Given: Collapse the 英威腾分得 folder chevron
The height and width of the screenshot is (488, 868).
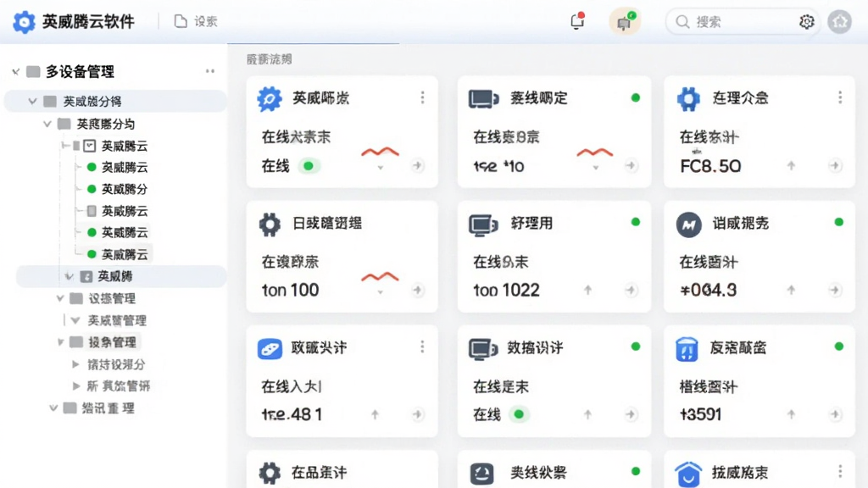Looking at the screenshot, I should pyautogui.click(x=33, y=102).
